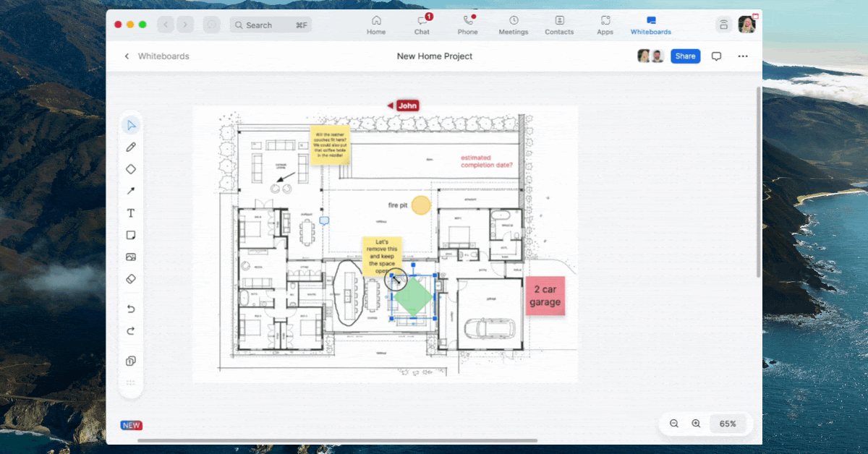The width and height of the screenshot is (868, 454).
Task: Undo the last whiteboard change
Action: (x=131, y=308)
